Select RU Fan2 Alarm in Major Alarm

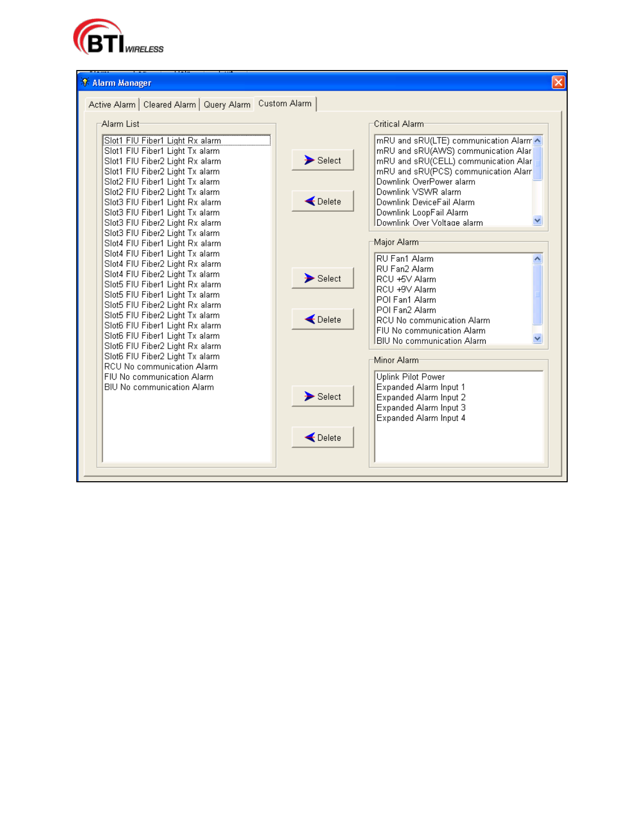(x=454, y=269)
